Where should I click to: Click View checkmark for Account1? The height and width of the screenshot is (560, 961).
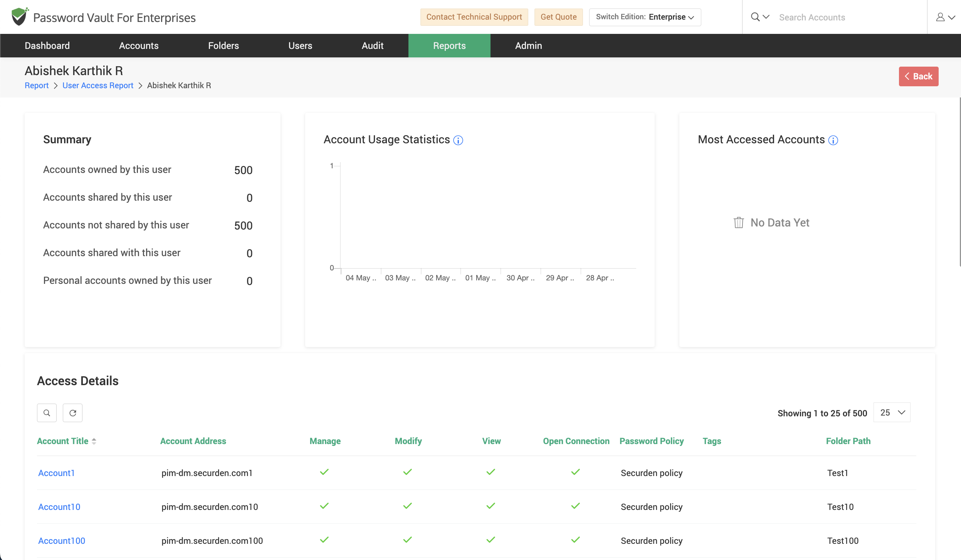coord(491,472)
